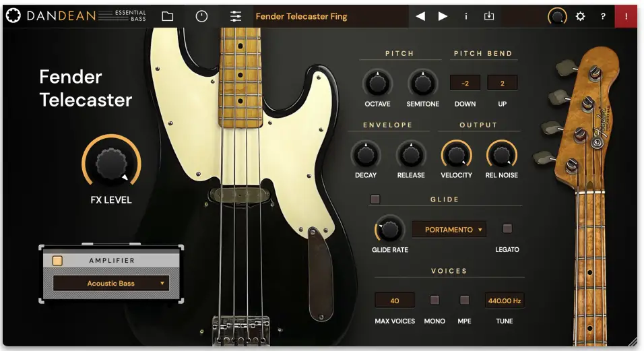The width and height of the screenshot is (644, 351).
Task: Open the PORTAMENTO glide mode dropdown
Action: [x=449, y=230]
